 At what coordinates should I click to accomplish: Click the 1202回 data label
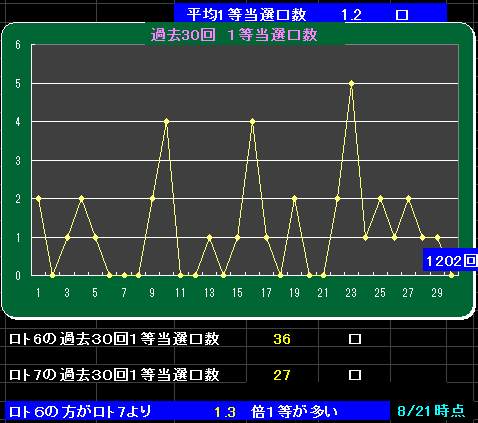(451, 260)
